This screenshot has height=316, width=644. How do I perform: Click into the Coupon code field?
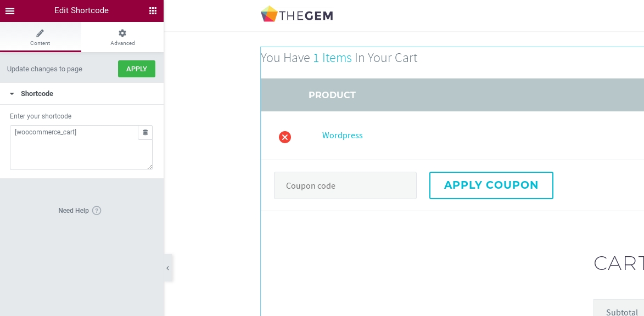point(345,186)
